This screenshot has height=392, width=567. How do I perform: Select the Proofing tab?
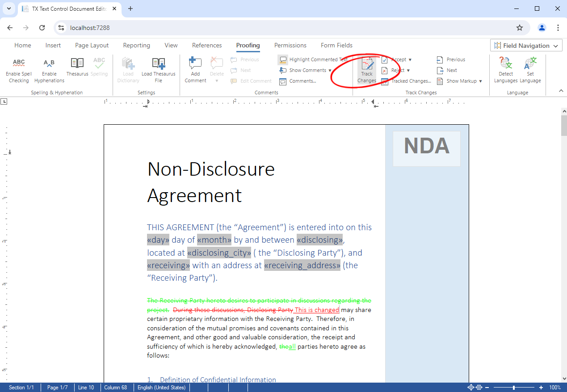pyautogui.click(x=248, y=45)
